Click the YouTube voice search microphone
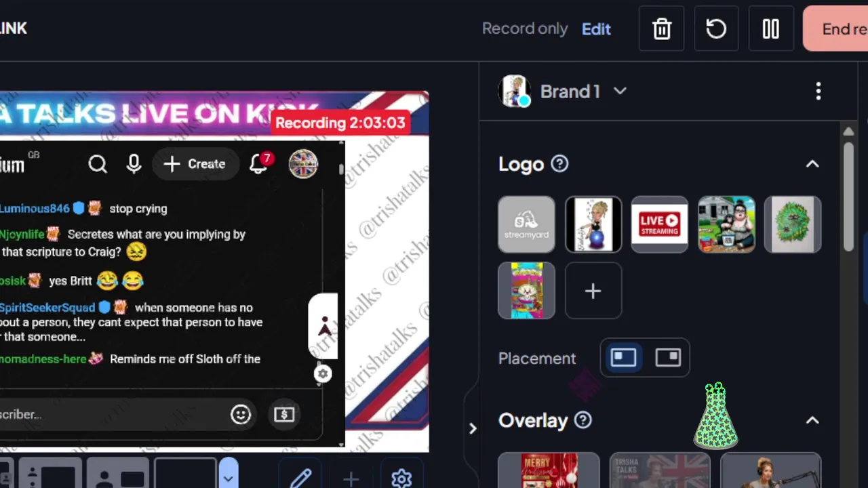868x488 pixels. pyautogui.click(x=134, y=164)
